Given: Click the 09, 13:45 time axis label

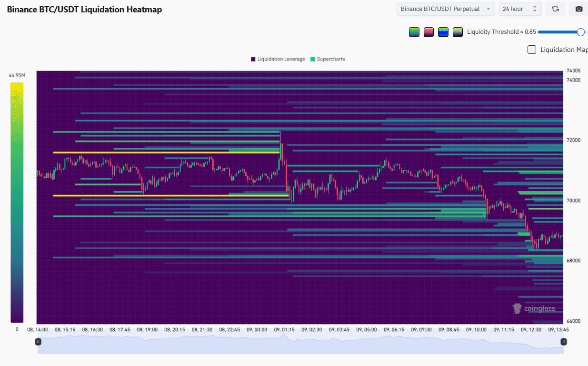Looking at the screenshot, I should [558, 329].
